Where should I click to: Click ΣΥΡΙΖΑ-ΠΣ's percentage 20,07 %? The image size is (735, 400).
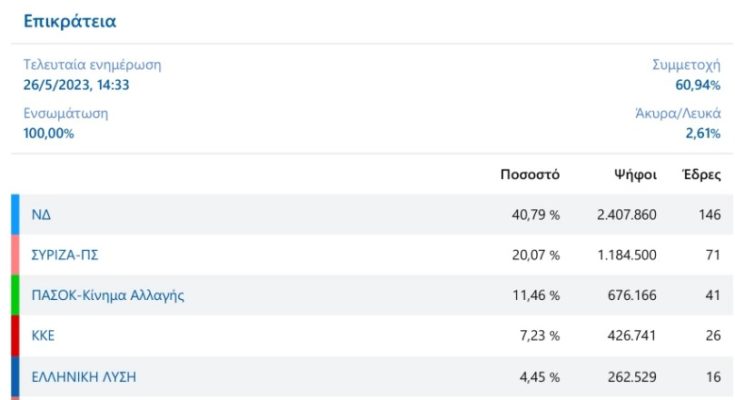click(535, 255)
